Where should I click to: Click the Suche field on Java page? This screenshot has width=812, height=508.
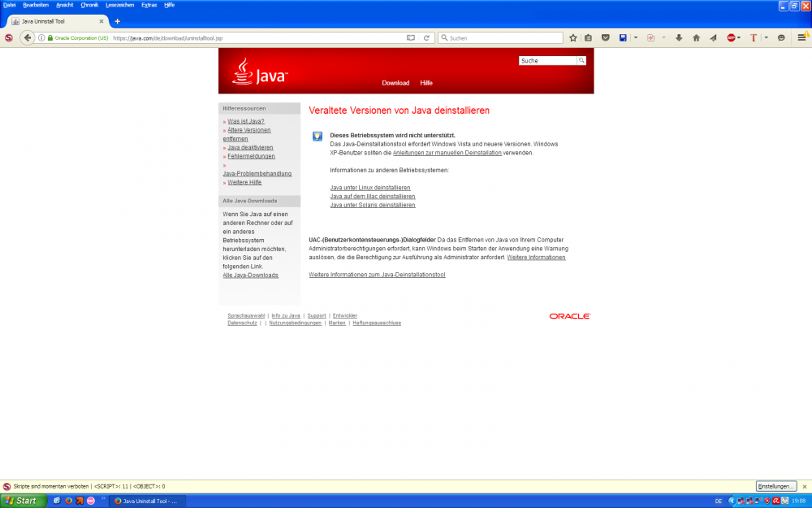click(547, 61)
